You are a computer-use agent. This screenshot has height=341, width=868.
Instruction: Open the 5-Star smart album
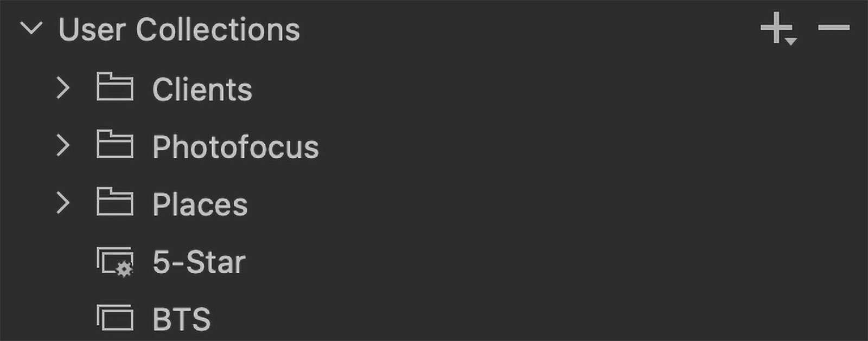(199, 262)
